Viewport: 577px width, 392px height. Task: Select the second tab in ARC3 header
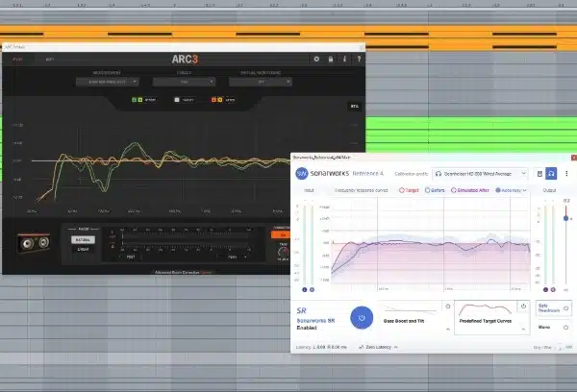50,59
